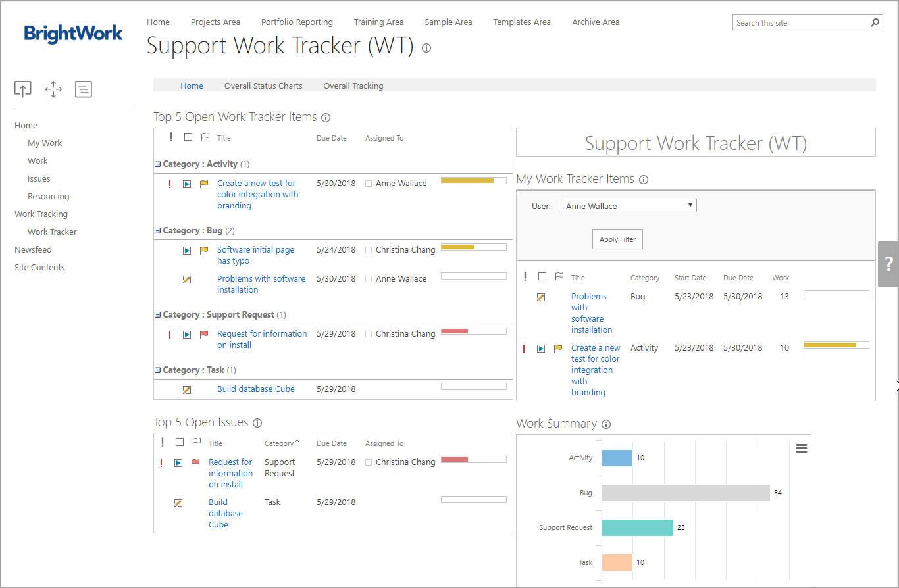Sort My Work Tracker Items by Start Date
This screenshot has width=899, height=588.
[x=690, y=278]
